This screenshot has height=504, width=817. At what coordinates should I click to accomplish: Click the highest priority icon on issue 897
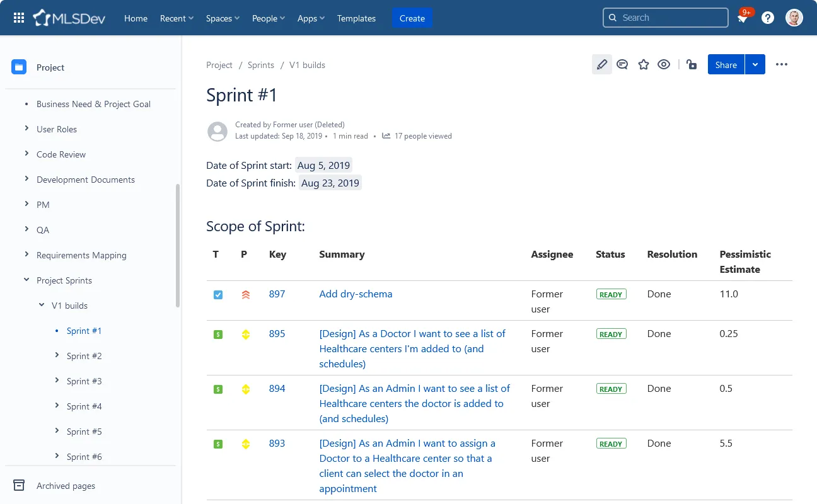point(245,294)
